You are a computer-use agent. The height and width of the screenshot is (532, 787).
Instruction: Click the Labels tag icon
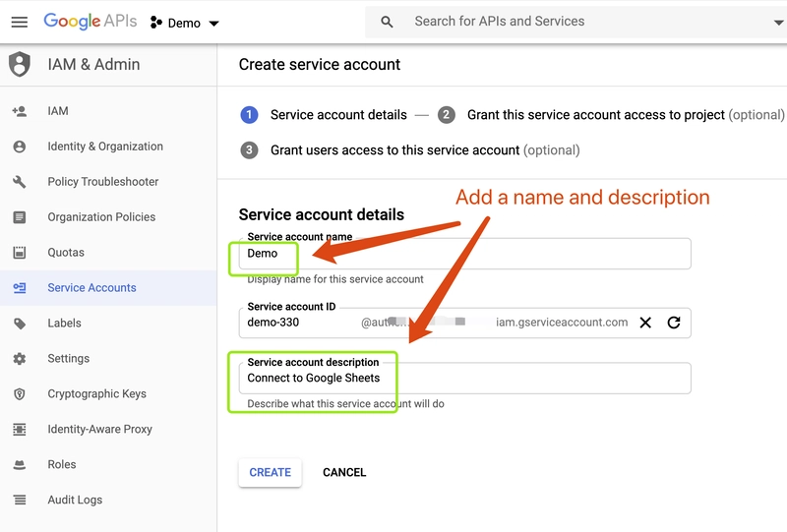pos(19,324)
